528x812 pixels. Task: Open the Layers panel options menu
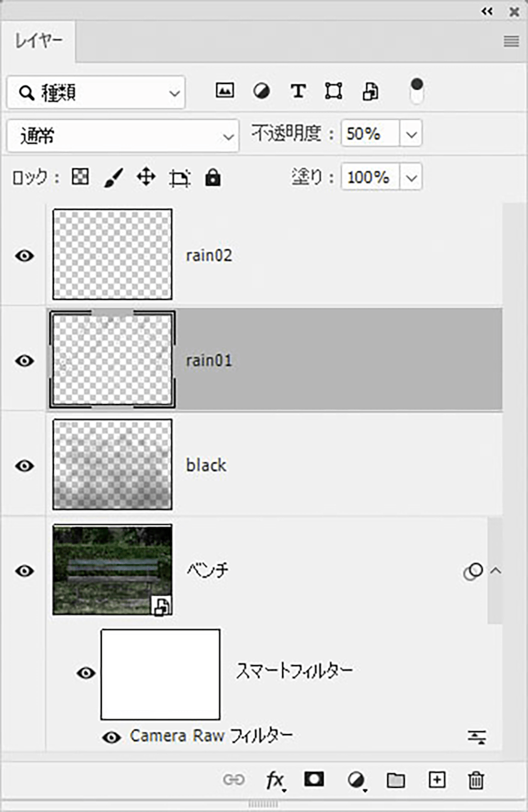511,41
